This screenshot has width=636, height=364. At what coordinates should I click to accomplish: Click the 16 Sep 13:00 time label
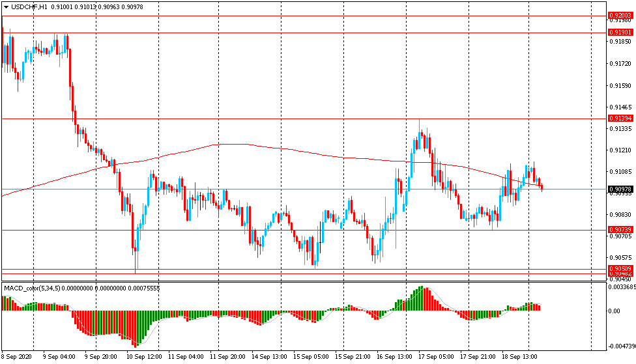[396, 357]
